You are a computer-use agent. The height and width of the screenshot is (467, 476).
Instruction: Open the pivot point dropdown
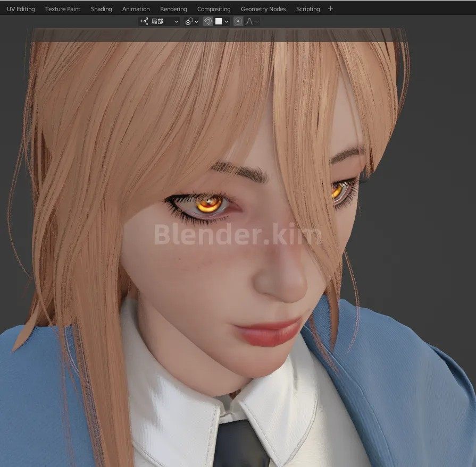(x=191, y=22)
